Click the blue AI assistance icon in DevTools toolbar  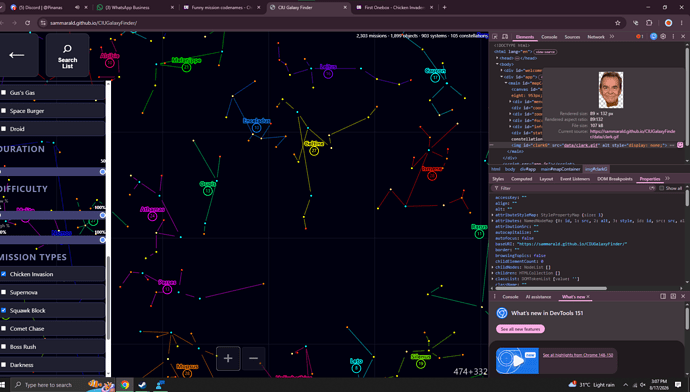pyautogui.click(x=653, y=37)
